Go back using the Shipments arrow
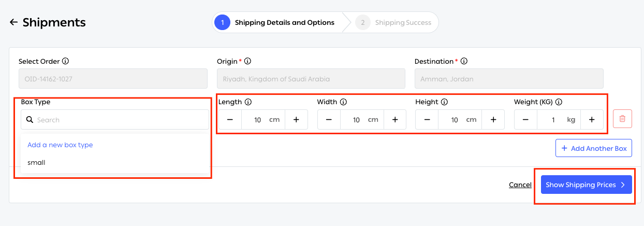 click(x=13, y=22)
